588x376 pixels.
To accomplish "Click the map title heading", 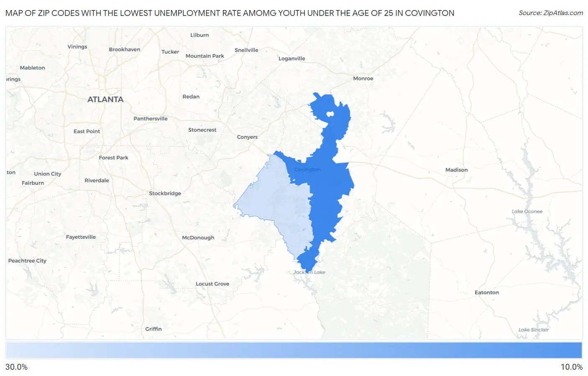I will tap(230, 13).
